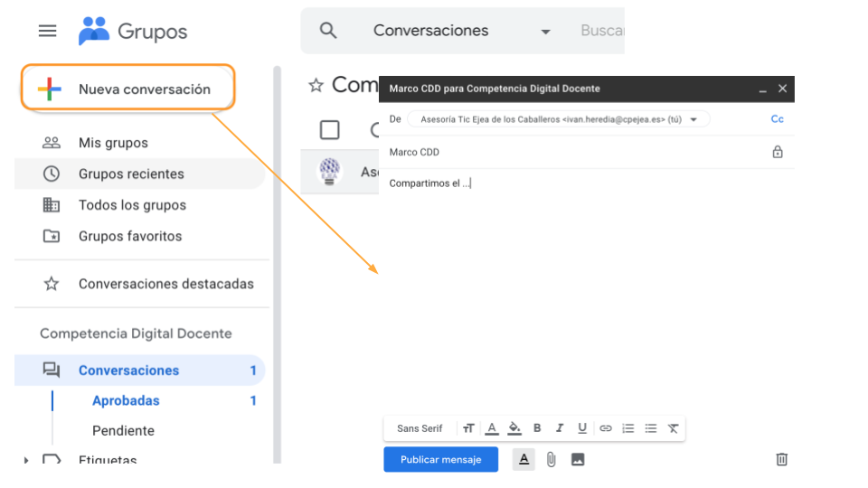Discard the draft with trash icon

tap(781, 459)
